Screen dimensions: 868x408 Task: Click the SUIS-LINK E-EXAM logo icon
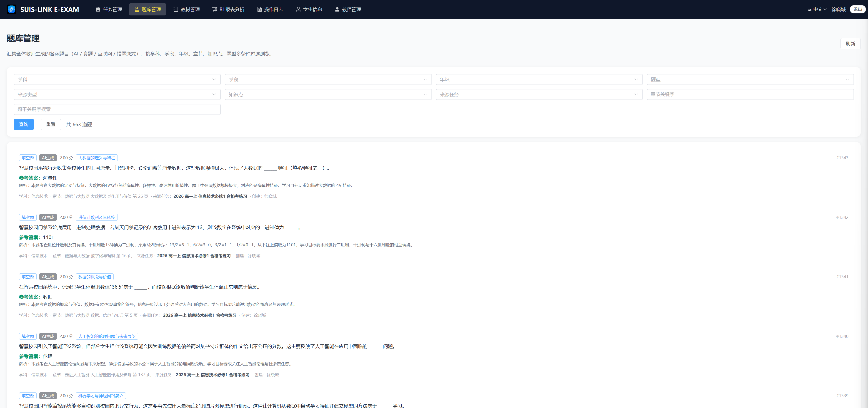click(11, 10)
